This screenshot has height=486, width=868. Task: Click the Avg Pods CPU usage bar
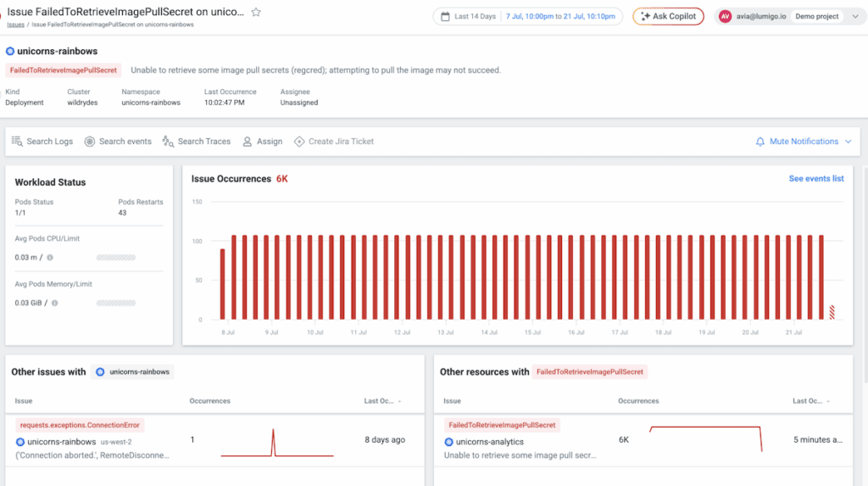point(116,257)
